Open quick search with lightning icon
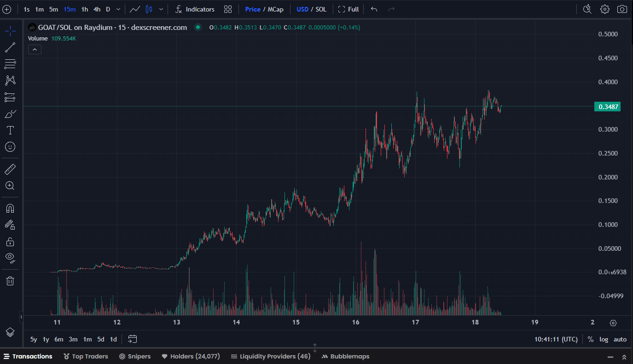 pos(587,9)
